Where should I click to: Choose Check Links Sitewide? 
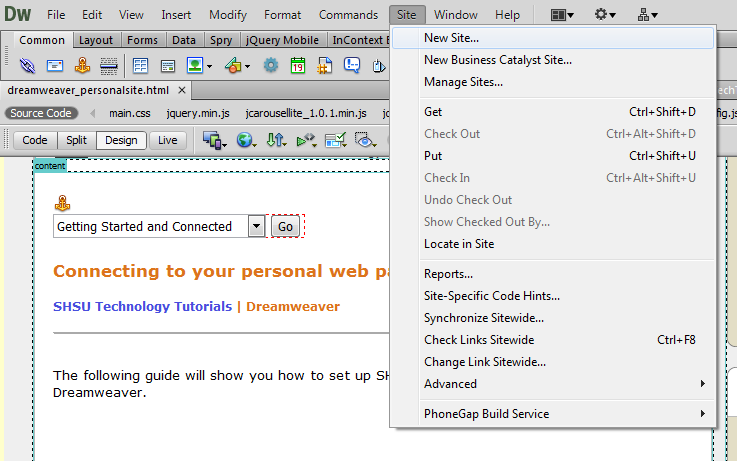[553, 340]
